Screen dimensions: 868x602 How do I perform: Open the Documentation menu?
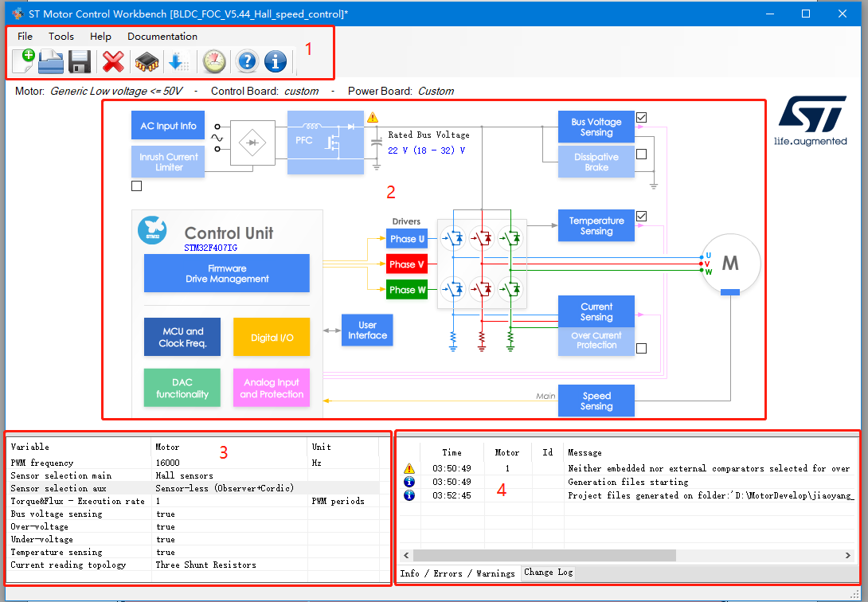coord(162,37)
